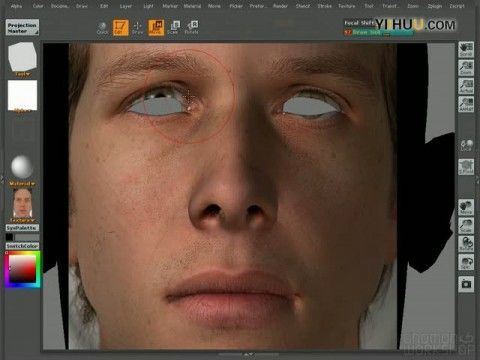The image size is (480, 360).
Task: Click the right-panel Scale view icon
Action: [x=466, y=226]
